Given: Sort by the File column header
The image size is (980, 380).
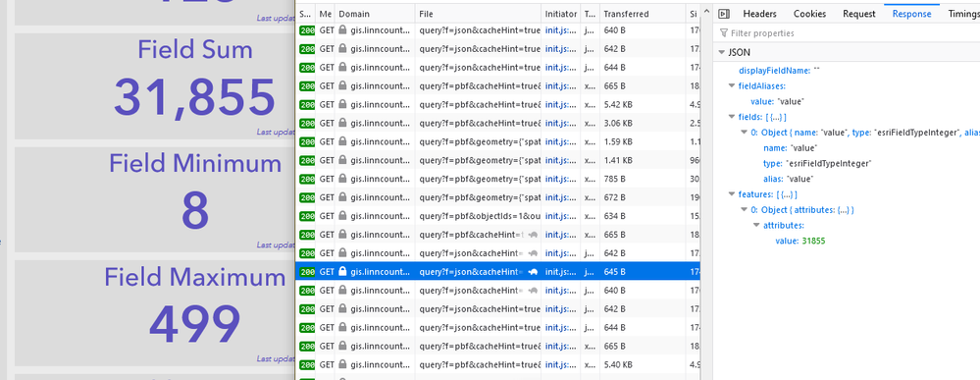Looking at the screenshot, I should pyautogui.click(x=478, y=14).
